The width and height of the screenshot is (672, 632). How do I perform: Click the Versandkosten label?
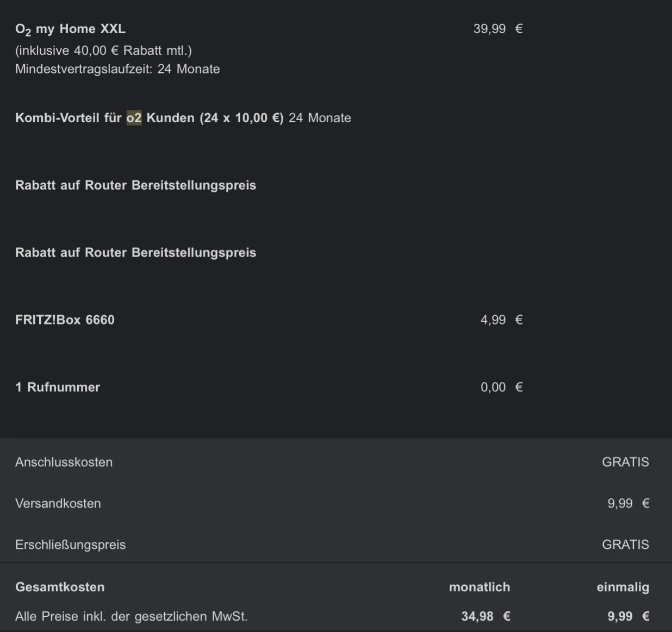tap(58, 504)
